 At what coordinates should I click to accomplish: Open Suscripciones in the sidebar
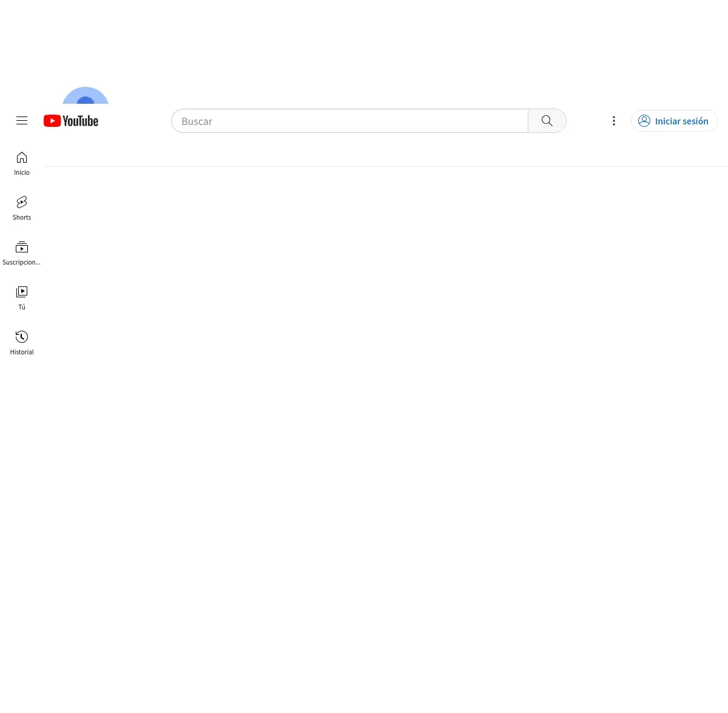22,254
